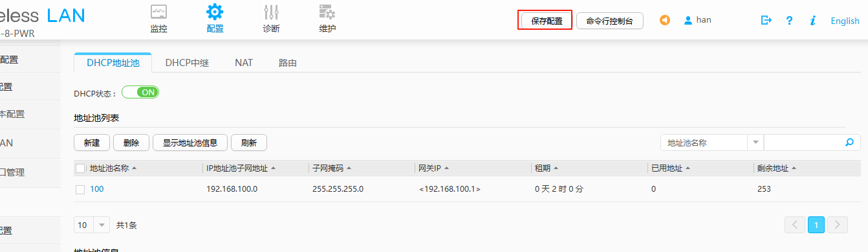
Task: Click the 刷新 button
Action: pos(249,143)
